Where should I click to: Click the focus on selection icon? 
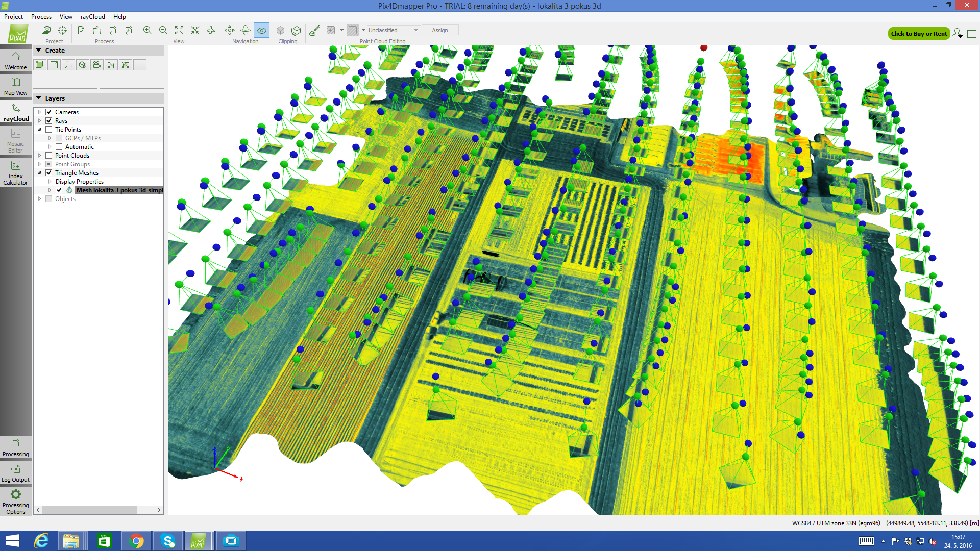tap(195, 30)
